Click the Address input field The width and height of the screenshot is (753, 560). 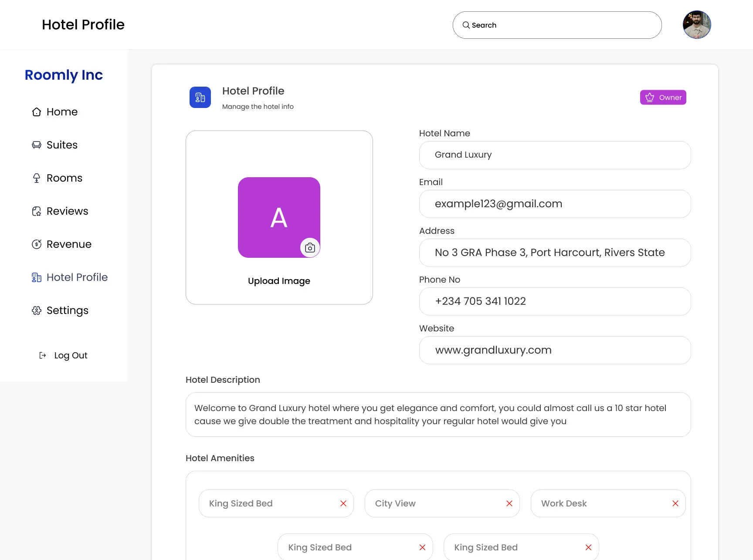pos(555,253)
